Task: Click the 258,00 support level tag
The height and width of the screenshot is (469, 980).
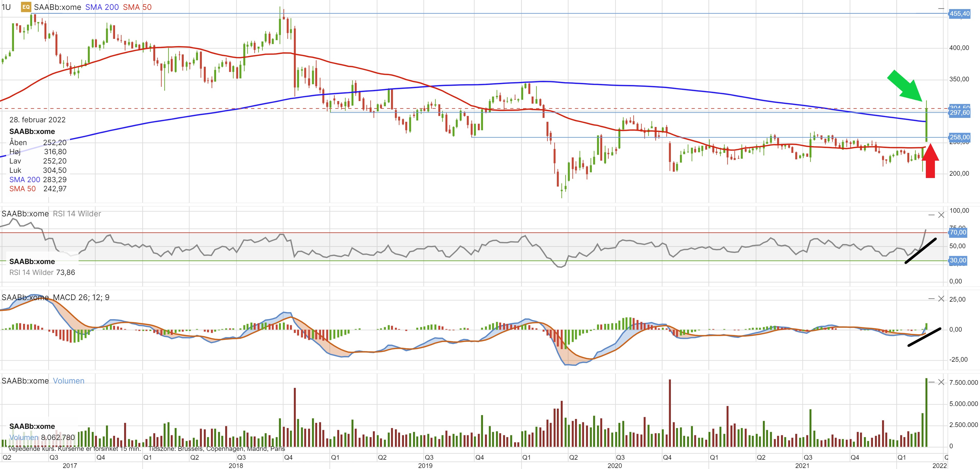Action: [x=960, y=137]
